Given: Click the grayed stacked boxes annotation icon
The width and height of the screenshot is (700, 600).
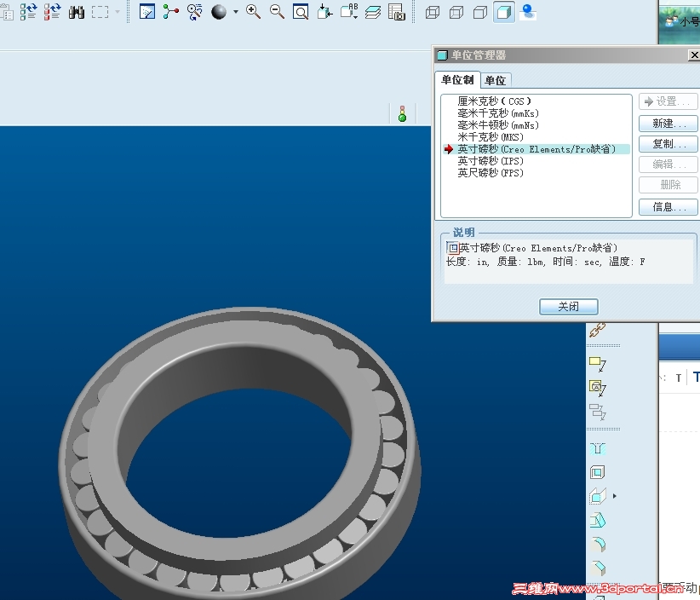Looking at the screenshot, I should tap(597, 412).
